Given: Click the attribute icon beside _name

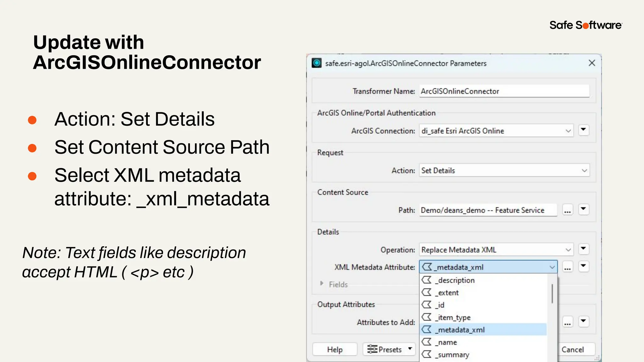Looking at the screenshot, I should tap(427, 342).
